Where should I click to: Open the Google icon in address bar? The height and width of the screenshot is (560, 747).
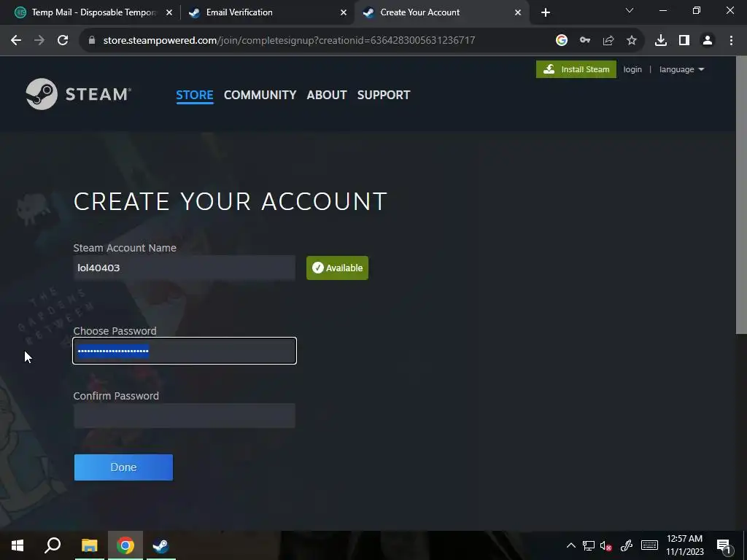(562, 41)
